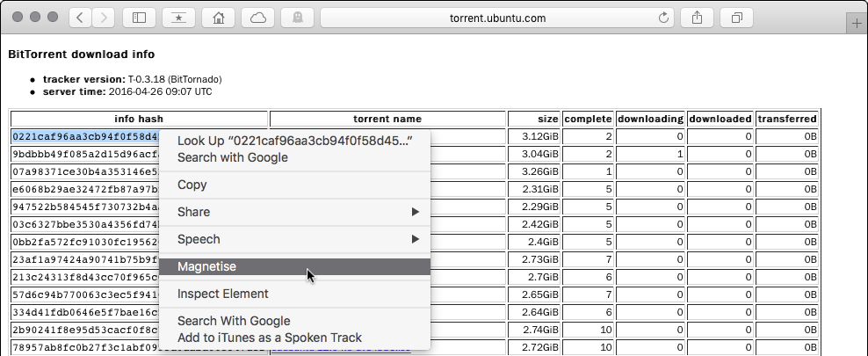The width and height of the screenshot is (868, 356).
Task: Show all tabs overview icon
Action: point(737,18)
